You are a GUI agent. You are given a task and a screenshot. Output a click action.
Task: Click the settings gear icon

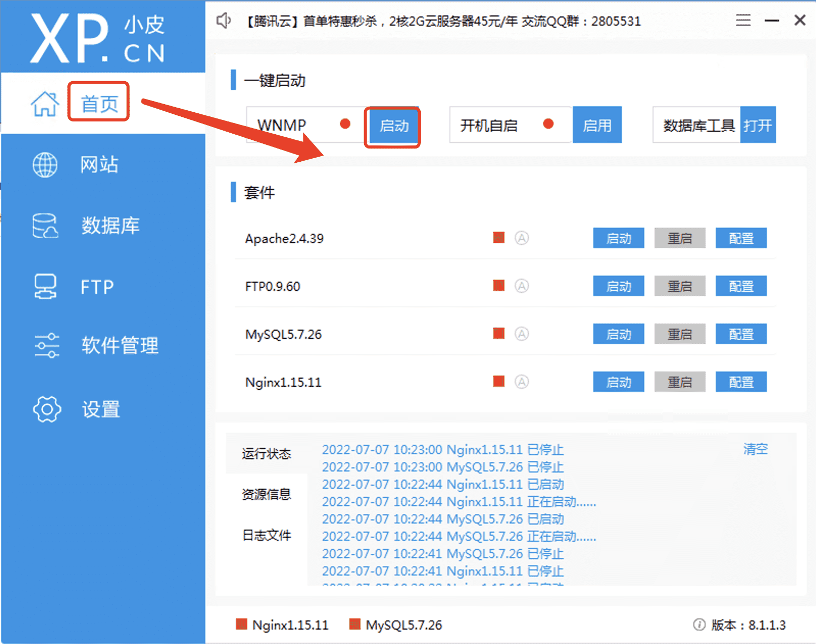tap(46, 409)
